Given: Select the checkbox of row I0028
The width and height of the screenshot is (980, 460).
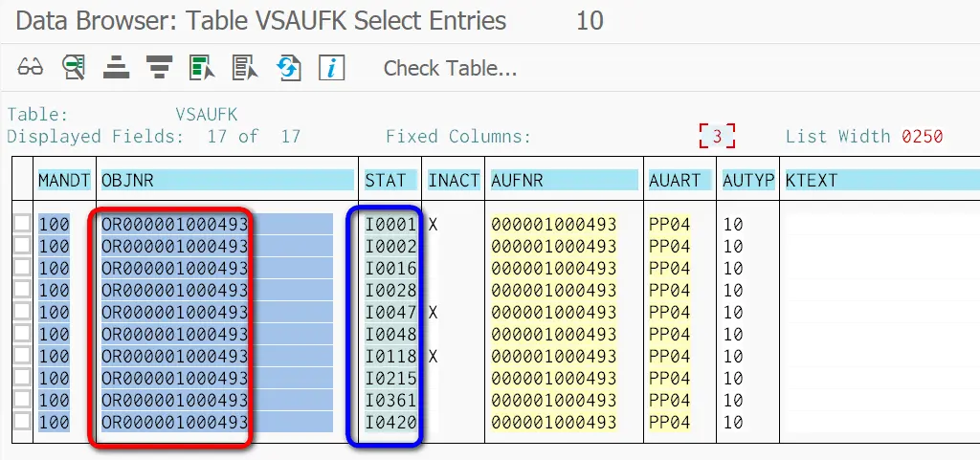Looking at the screenshot, I should (x=23, y=289).
